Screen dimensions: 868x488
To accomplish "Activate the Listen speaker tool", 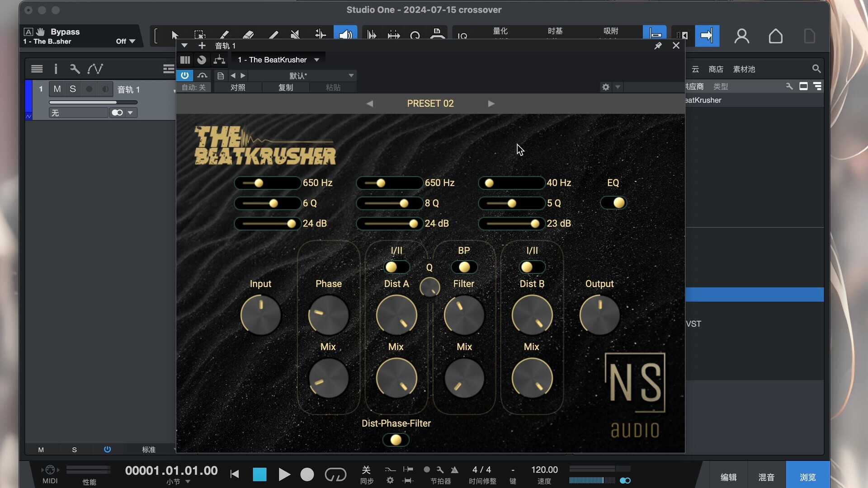I will click(x=345, y=35).
